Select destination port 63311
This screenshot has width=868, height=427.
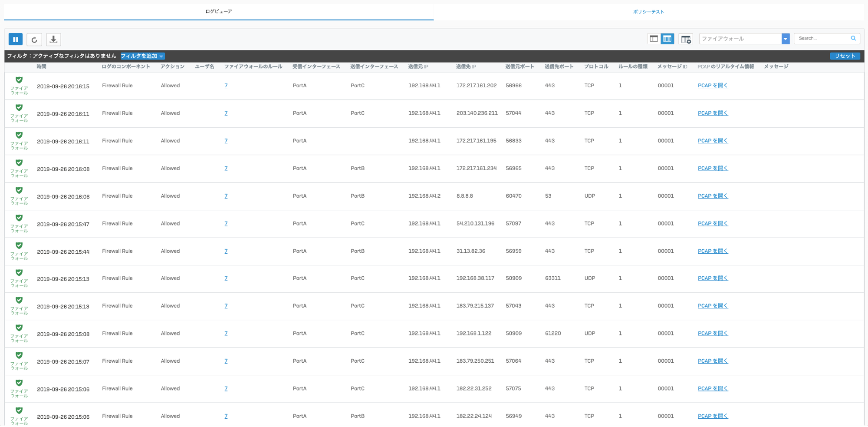coord(552,278)
